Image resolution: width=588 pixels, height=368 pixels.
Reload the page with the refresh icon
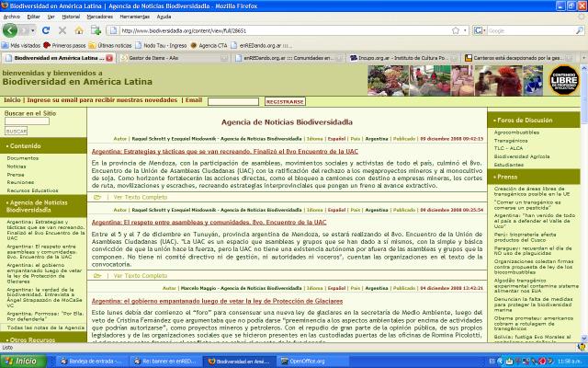point(46,30)
